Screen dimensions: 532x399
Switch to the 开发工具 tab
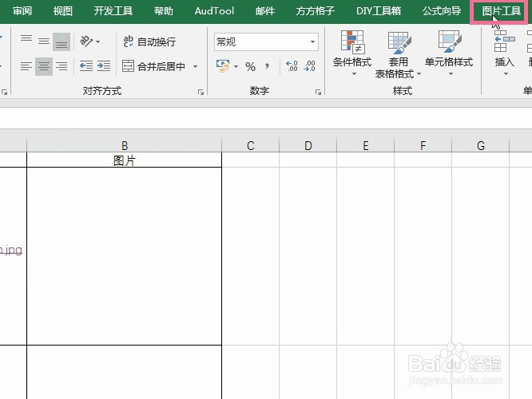click(x=113, y=11)
